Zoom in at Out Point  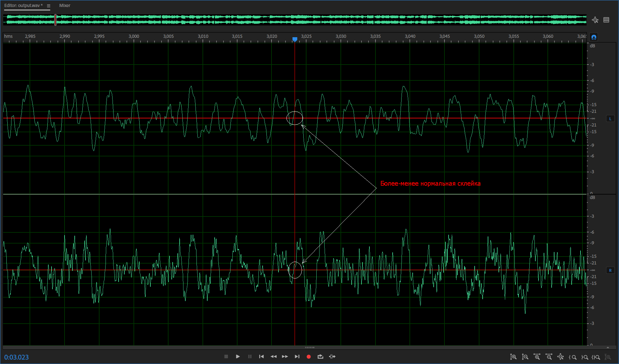(x=584, y=357)
